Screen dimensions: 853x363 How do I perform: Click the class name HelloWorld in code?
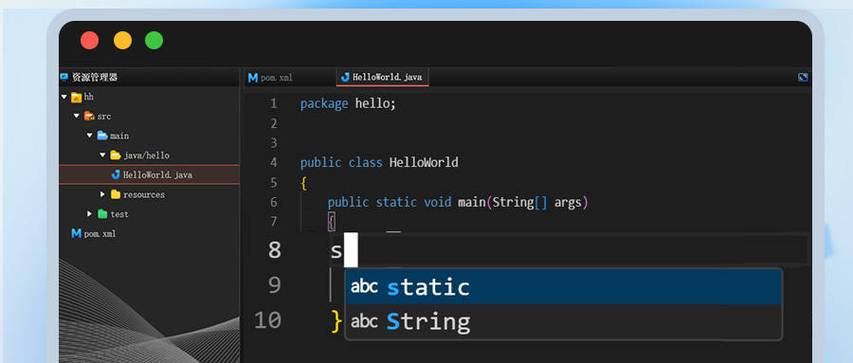[x=424, y=162]
